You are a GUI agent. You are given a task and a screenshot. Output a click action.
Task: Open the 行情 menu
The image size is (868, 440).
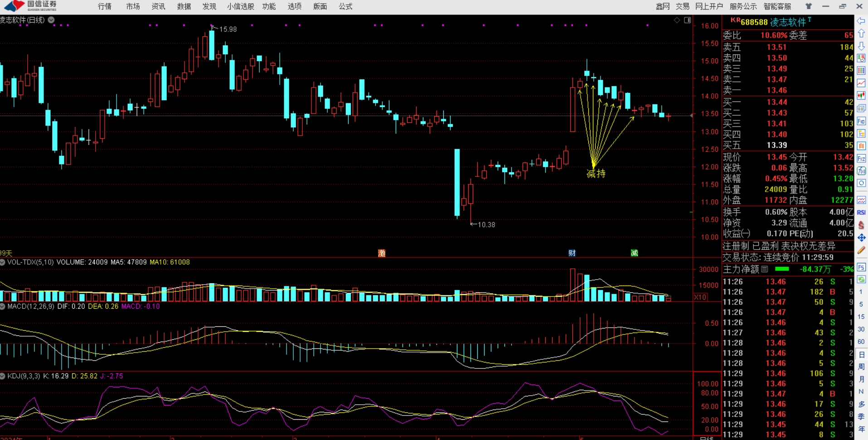pos(105,6)
